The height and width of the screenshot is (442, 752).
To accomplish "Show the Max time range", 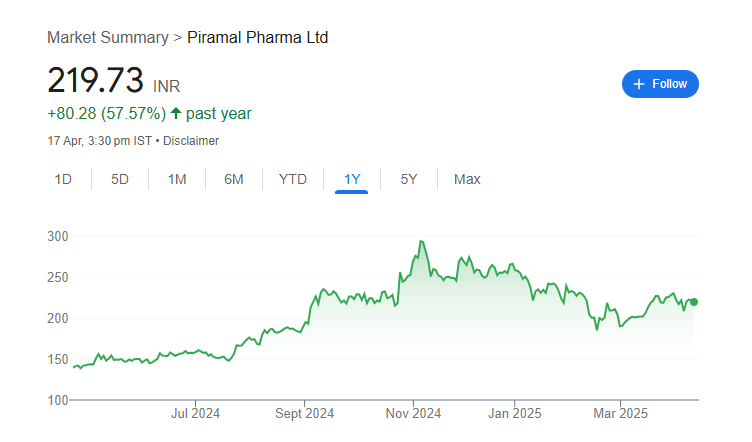I will pos(467,179).
